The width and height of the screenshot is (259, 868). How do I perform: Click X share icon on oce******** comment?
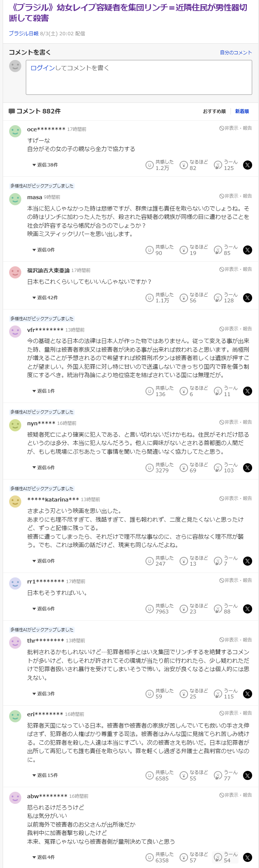point(247,165)
